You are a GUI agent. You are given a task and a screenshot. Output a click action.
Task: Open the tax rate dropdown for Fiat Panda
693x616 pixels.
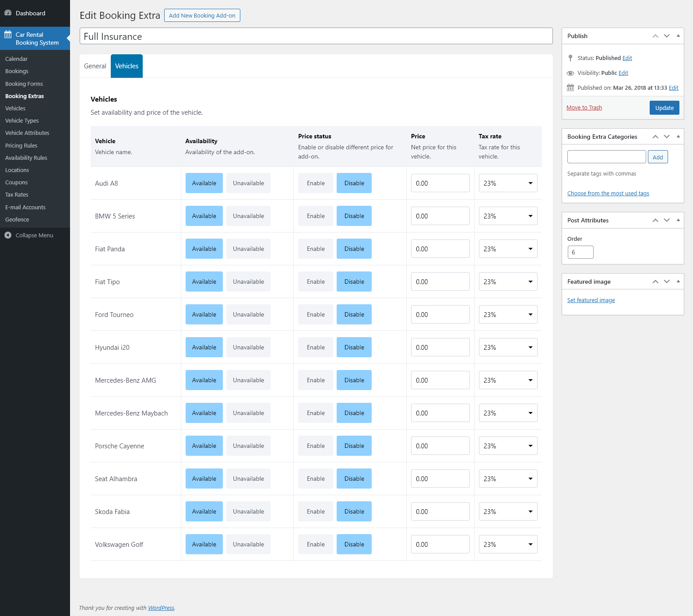pos(508,249)
